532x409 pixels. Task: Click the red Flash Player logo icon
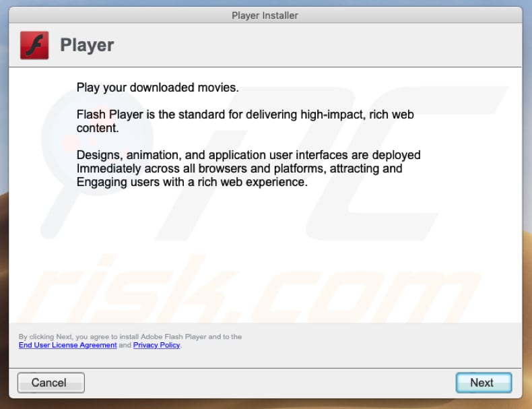coord(34,45)
